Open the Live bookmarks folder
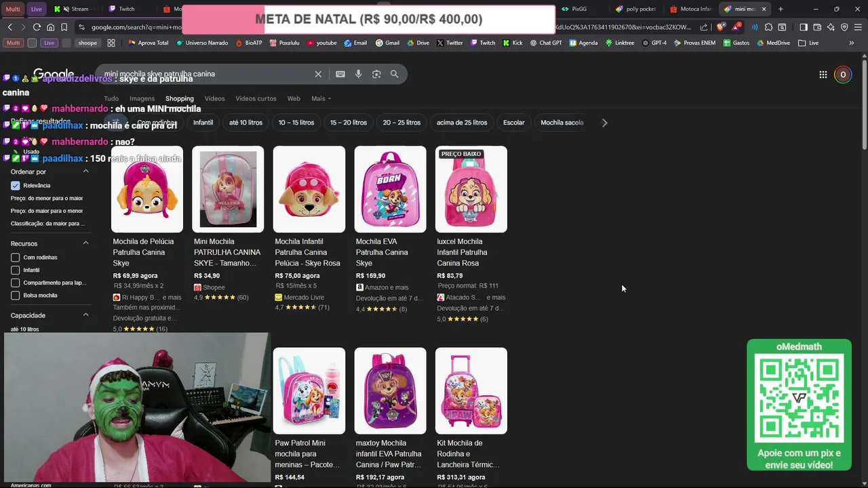The width and height of the screenshot is (868, 488). [x=808, y=43]
